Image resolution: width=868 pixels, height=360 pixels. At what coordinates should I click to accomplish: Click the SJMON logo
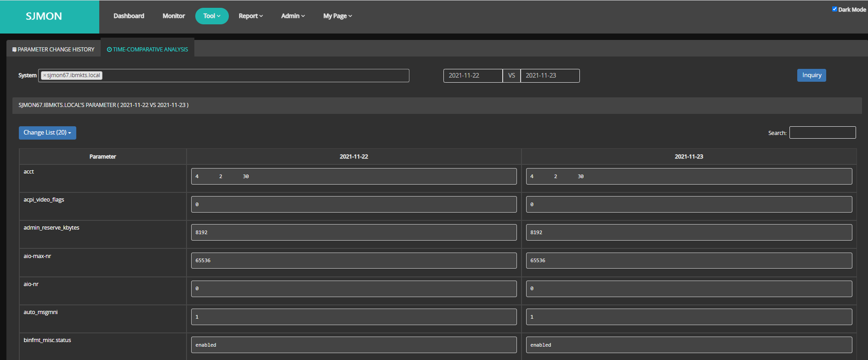[44, 17]
